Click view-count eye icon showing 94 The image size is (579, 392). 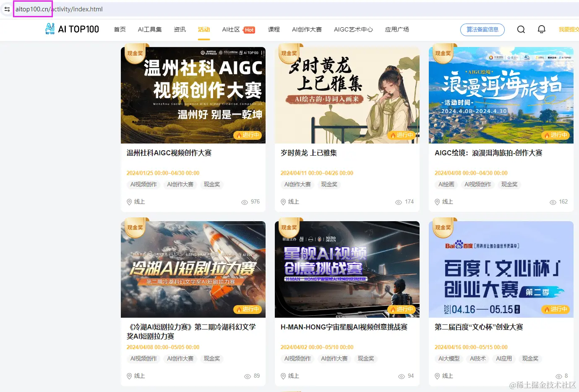pos(402,376)
